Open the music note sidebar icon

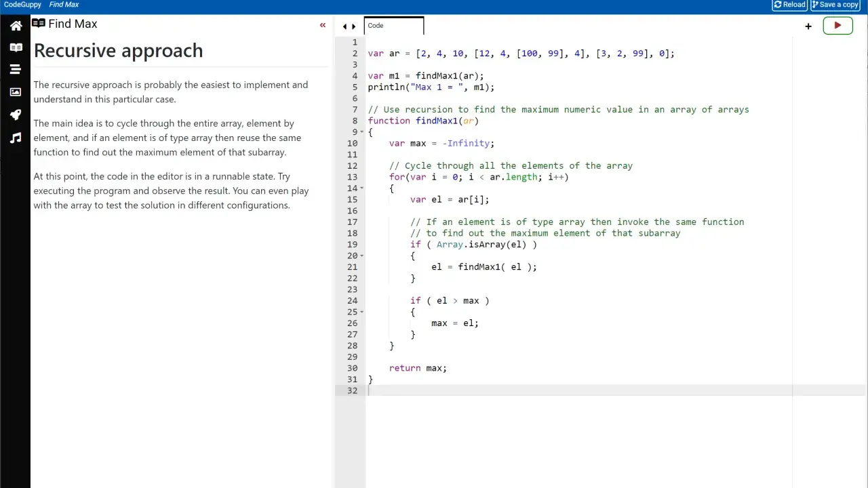pos(16,138)
